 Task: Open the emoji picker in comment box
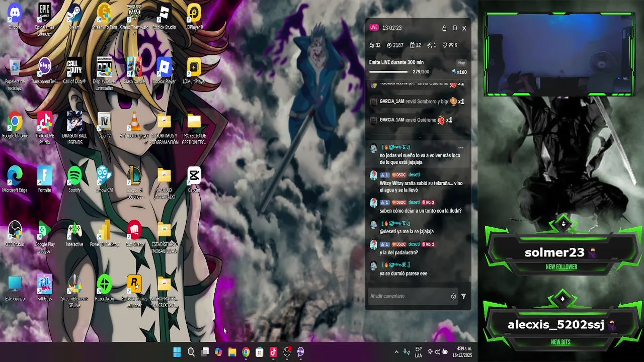point(453,297)
